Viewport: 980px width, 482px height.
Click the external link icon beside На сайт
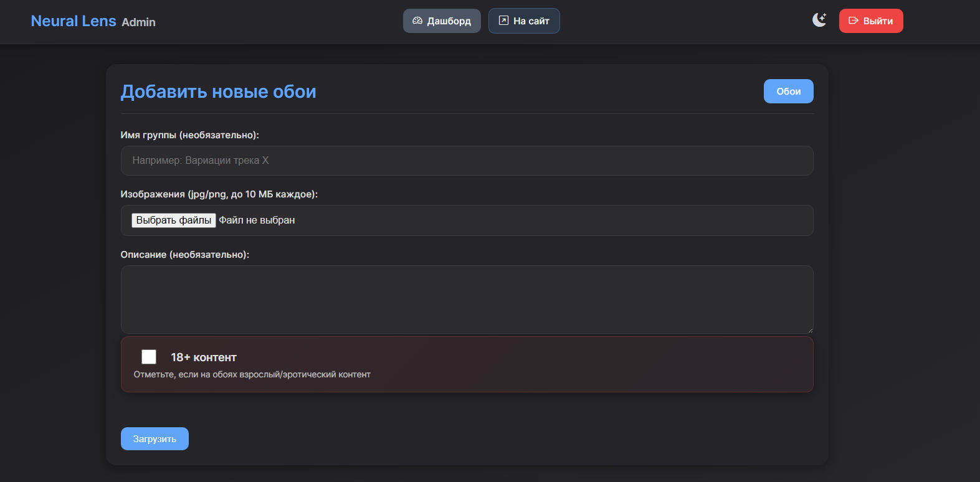click(x=503, y=21)
